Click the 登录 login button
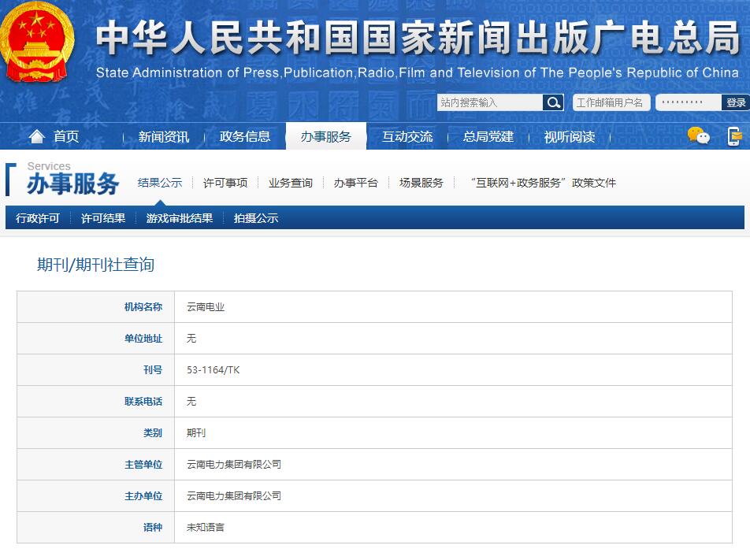 (x=736, y=102)
